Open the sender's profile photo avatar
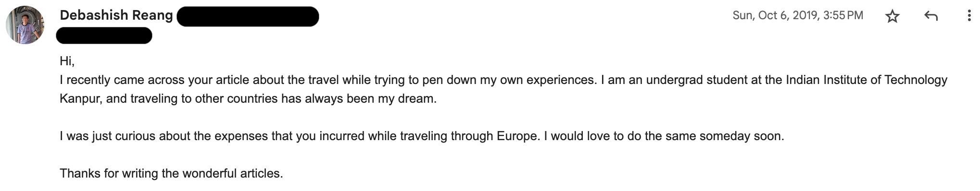 [x=25, y=25]
